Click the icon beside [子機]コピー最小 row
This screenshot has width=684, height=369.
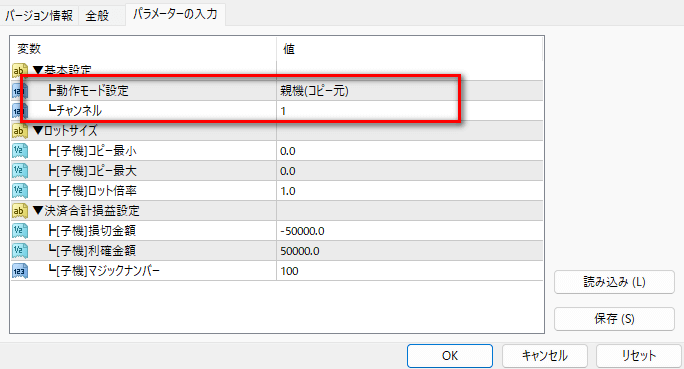(x=20, y=151)
